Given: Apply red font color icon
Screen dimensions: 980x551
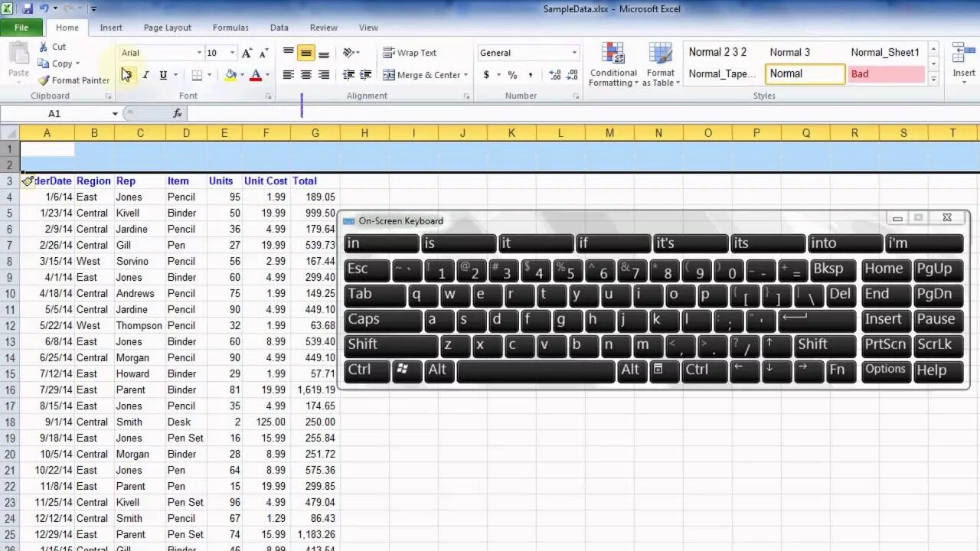Looking at the screenshot, I should pyautogui.click(x=256, y=75).
